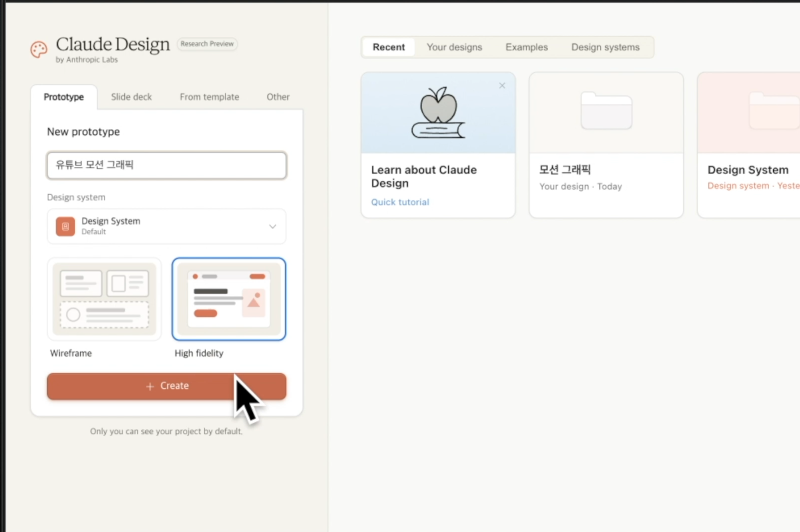Click the "New prototype" heading
Viewport: 800px width, 532px height.
click(83, 132)
